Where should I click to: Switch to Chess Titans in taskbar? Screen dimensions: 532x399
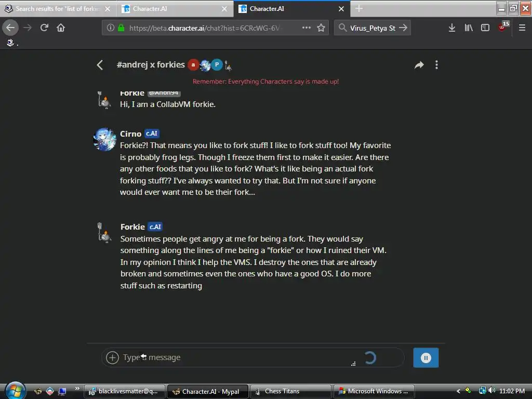click(x=290, y=391)
